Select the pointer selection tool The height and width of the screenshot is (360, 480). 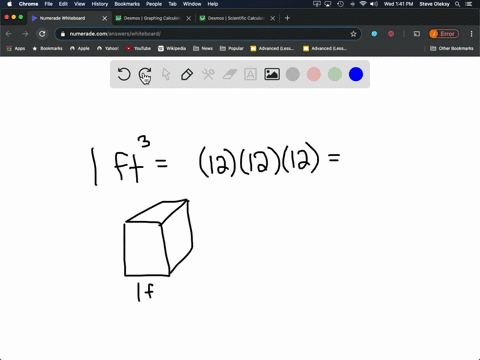pyautogui.click(x=166, y=74)
